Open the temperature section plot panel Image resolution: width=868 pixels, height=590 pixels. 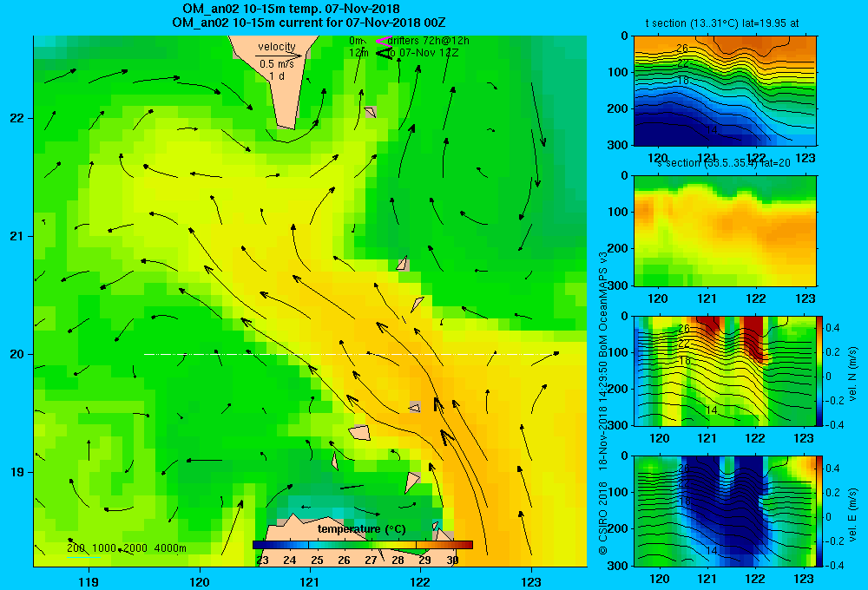point(725,91)
